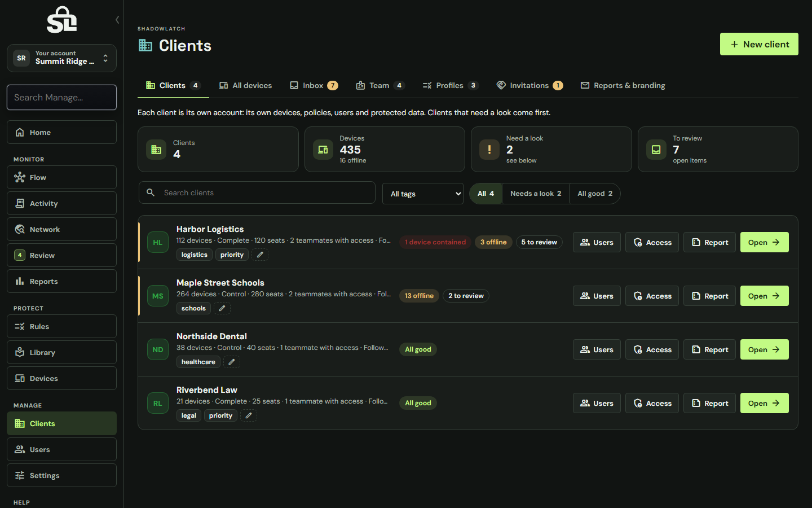
Task: Open the All tags dropdown
Action: (x=423, y=194)
